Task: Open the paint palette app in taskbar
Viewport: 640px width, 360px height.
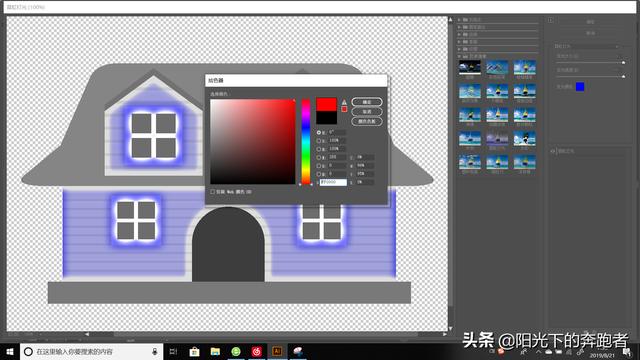Action: pyautogui.click(x=298, y=351)
